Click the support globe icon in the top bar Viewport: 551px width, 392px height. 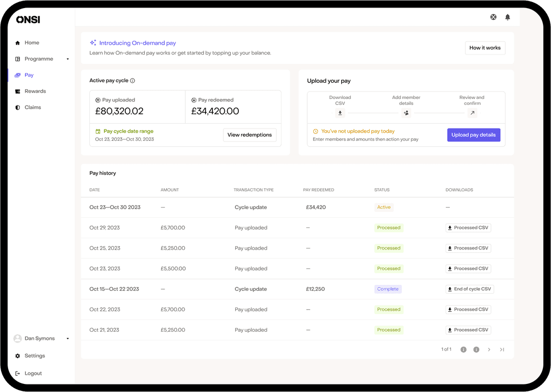click(x=493, y=17)
